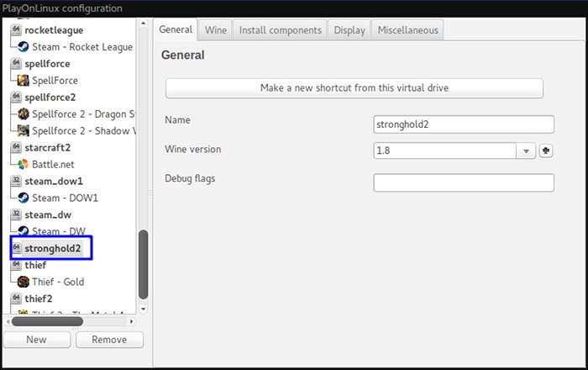Click the spellforce2 64-bit drive icon
The image size is (588, 370).
click(16, 97)
